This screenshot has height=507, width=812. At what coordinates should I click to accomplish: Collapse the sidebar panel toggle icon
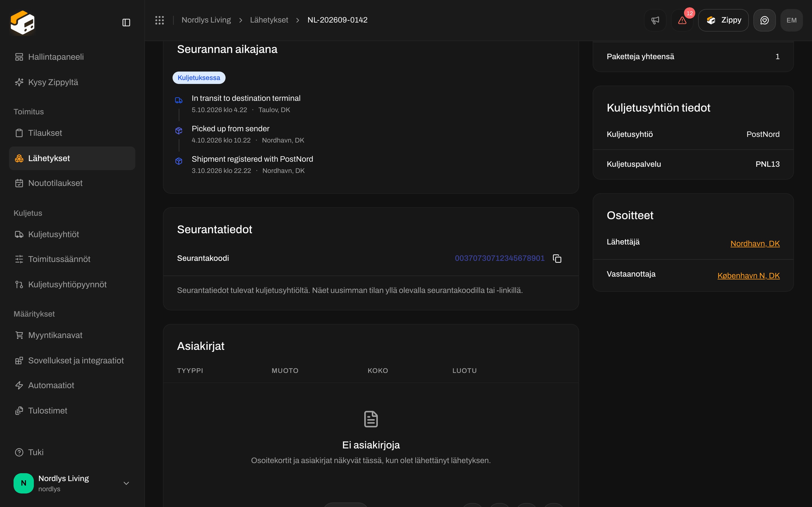(126, 23)
